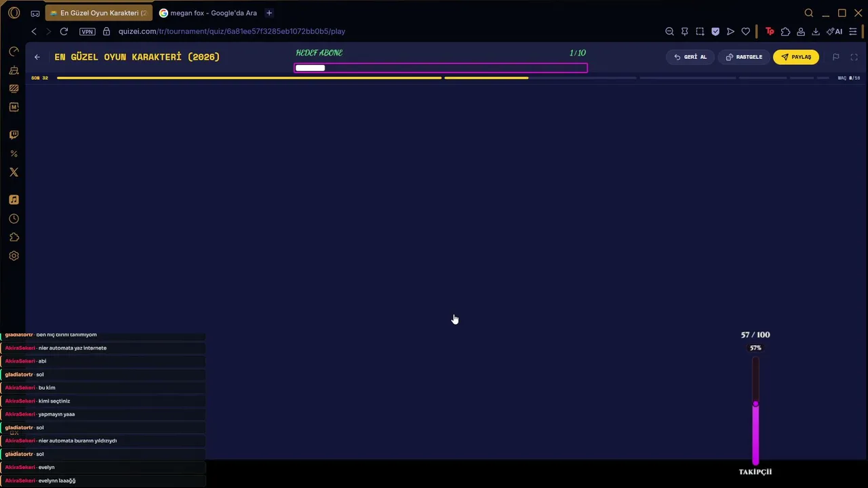Open GX Cleaner broom in sidebar
868x488 pixels.
[14, 70]
